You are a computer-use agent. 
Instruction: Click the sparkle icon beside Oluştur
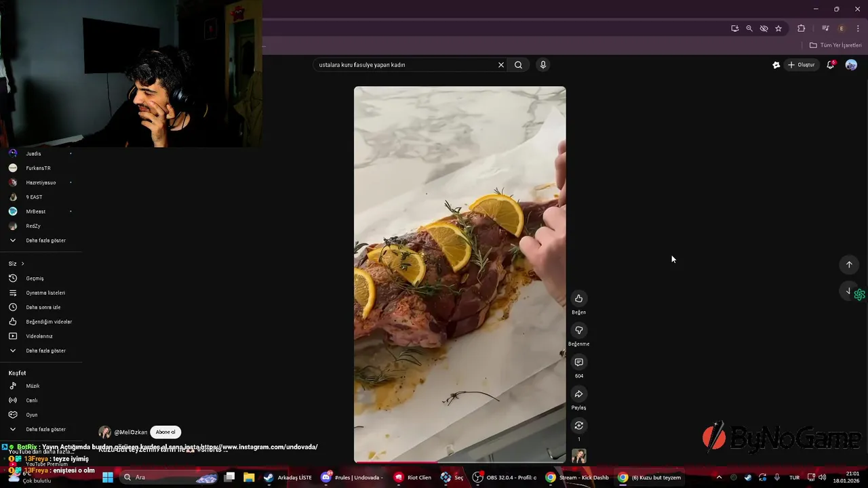click(x=776, y=65)
